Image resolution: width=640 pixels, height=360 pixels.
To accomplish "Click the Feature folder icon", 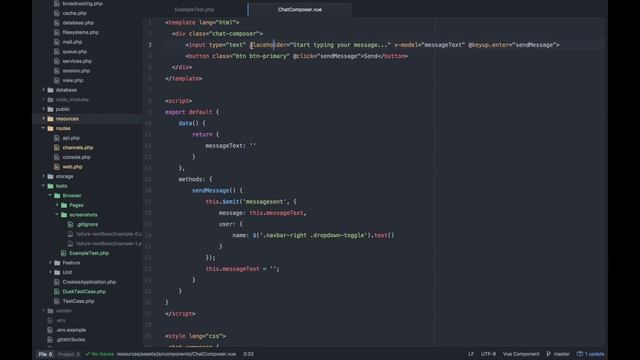I will [58, 263].
